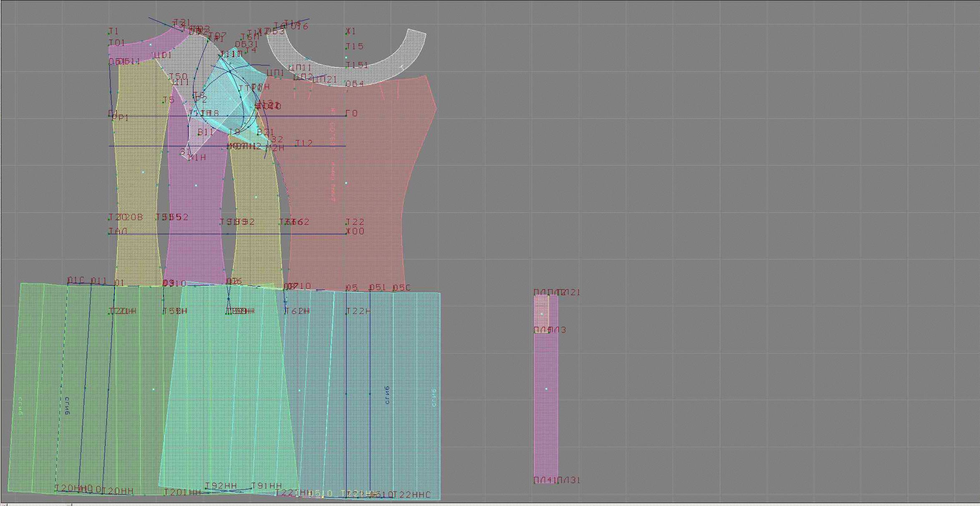
Task: Select point label Т4
Action: tap(251, 50)
